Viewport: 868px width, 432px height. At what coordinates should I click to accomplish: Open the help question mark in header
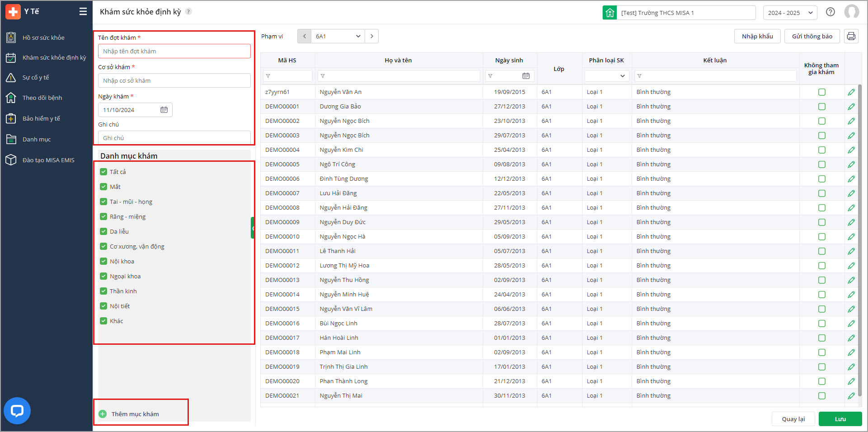830,12
